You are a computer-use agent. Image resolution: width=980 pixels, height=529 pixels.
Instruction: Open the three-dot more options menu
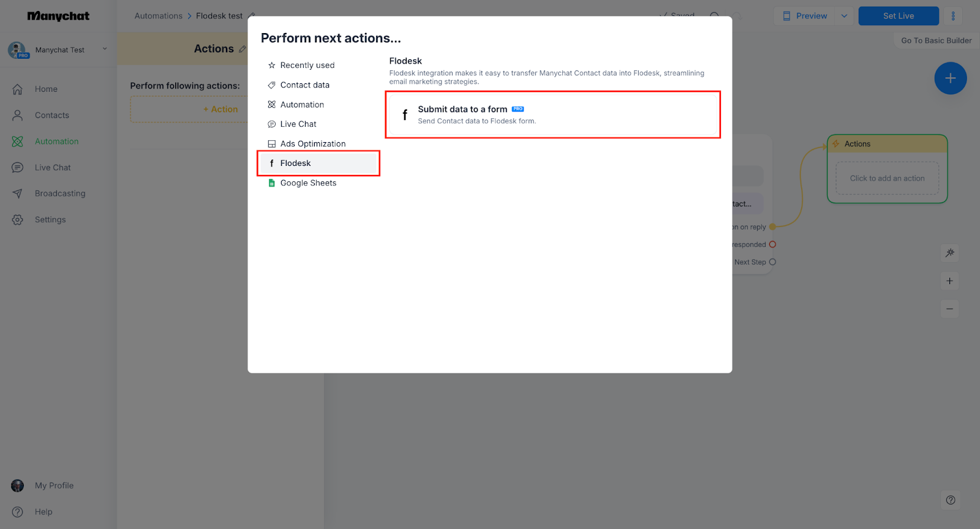[953, 16]
